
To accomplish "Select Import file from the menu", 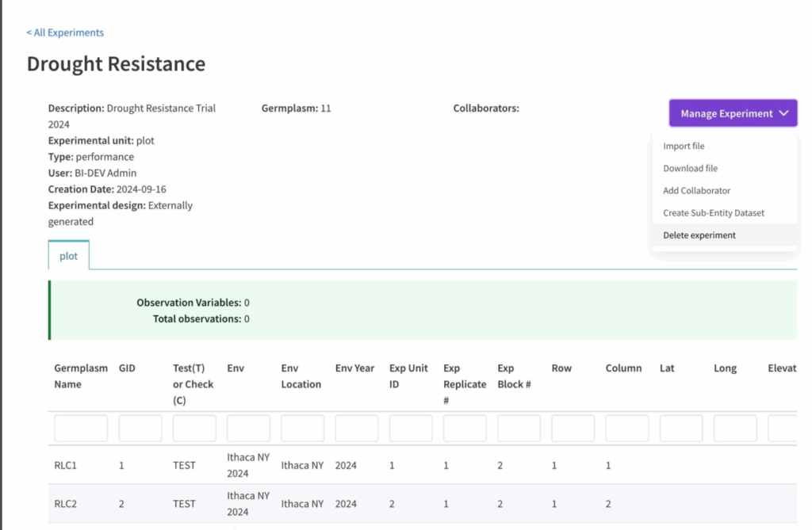I will point(684,146).
